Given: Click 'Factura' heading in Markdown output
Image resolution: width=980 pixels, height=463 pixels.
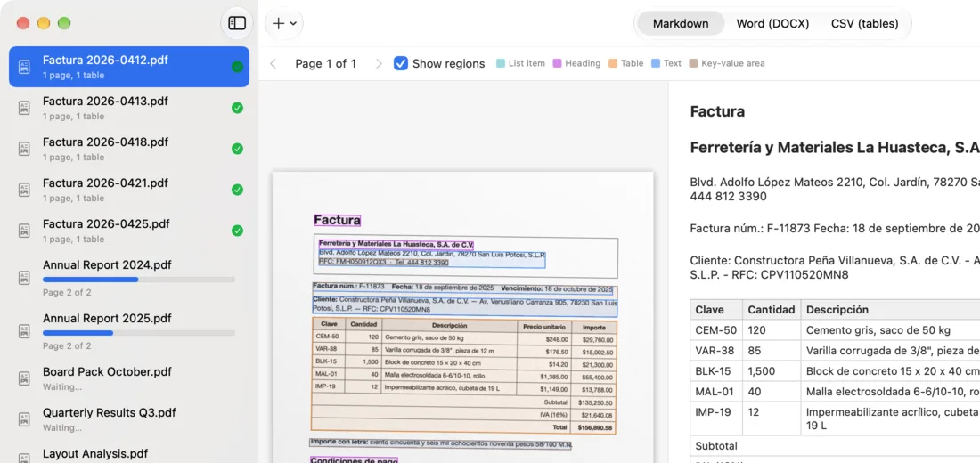Looking at the screenshot, I should 717,112.
